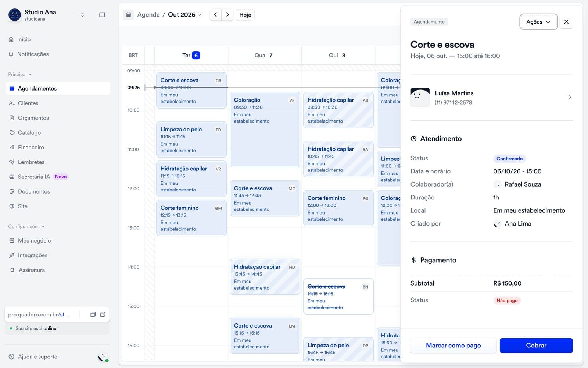Click the calendar icon beside Agenda
The image size is (588, 368).
[129, 15]
